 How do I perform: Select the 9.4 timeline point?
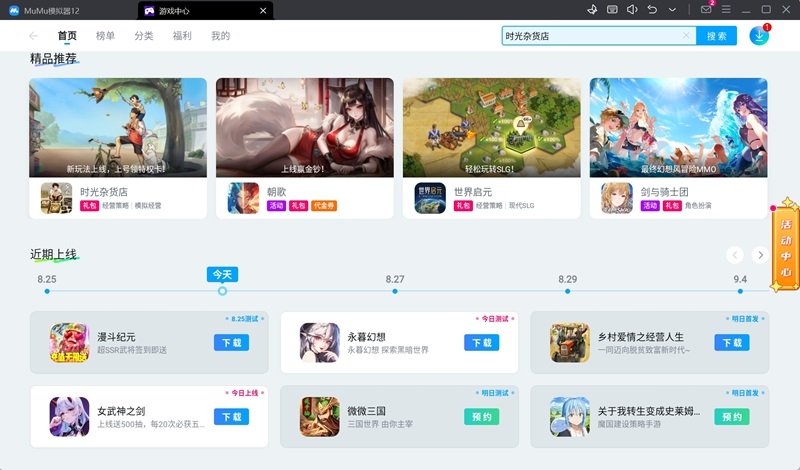tap(740, 291)
